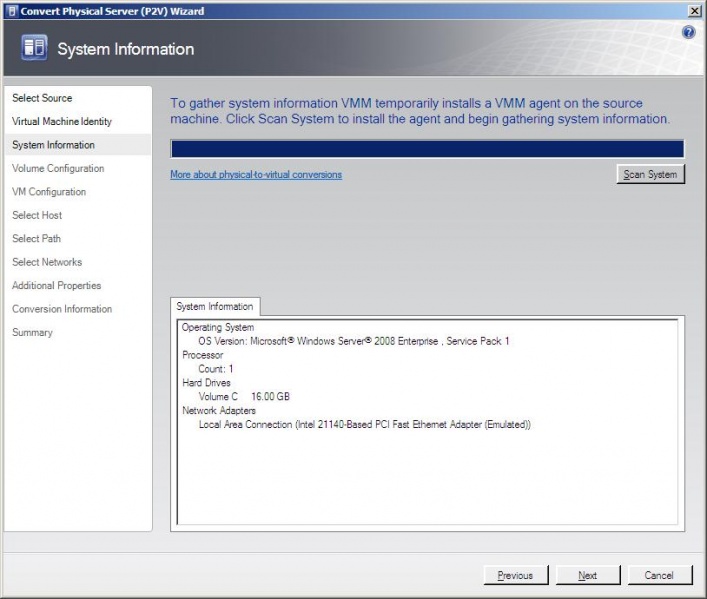Open the Summary step
707x599 pixels.
(x=32, y=332)
